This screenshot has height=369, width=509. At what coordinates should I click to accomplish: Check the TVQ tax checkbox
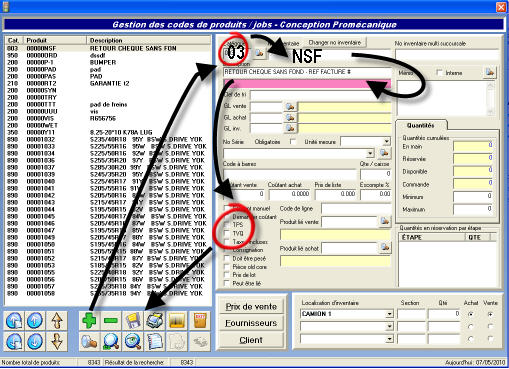click(227, 233)
